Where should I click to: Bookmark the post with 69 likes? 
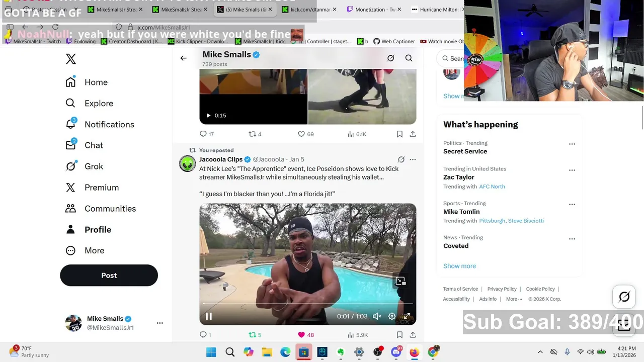coord(399,134)
